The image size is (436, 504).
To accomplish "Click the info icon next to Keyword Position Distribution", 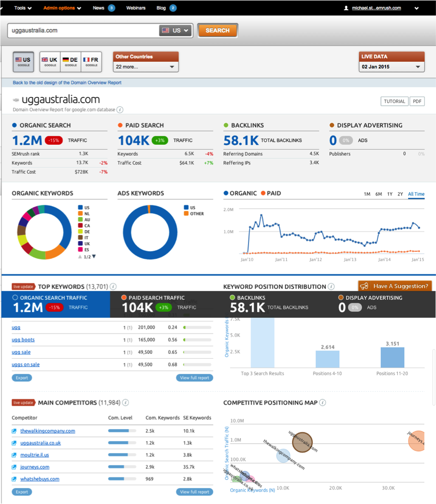I will point(331,286).
